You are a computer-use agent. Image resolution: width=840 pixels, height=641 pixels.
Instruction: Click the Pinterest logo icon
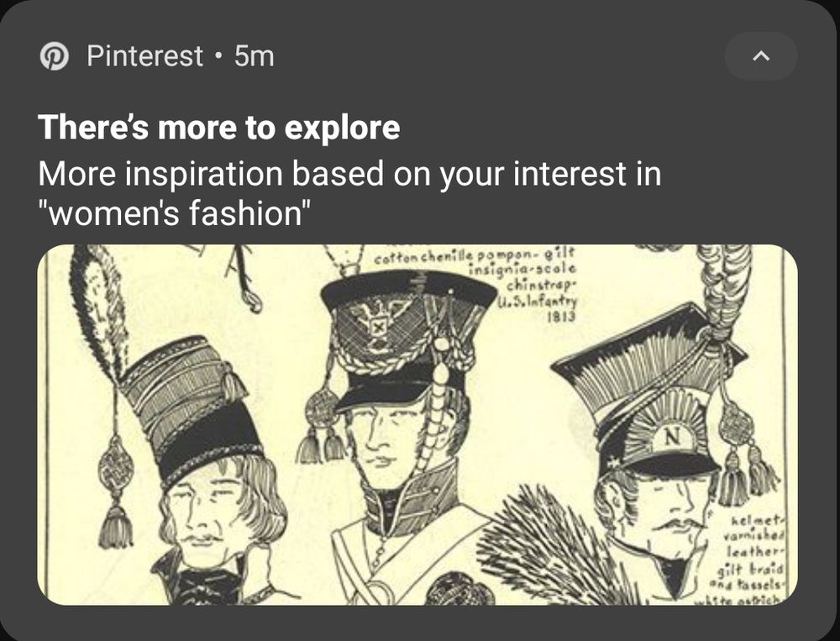[x=55, y=57]
